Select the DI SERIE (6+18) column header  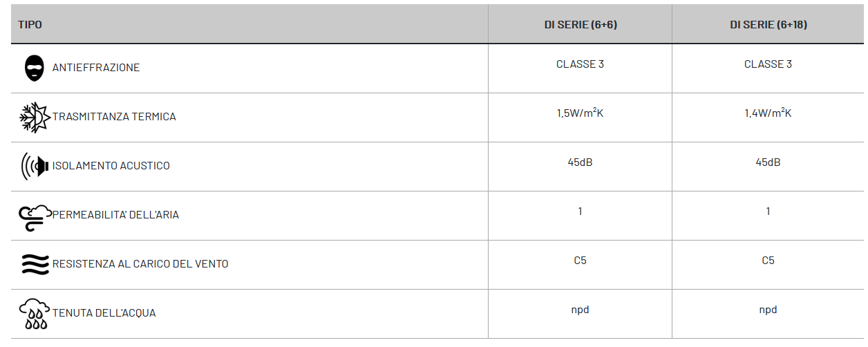768,24
